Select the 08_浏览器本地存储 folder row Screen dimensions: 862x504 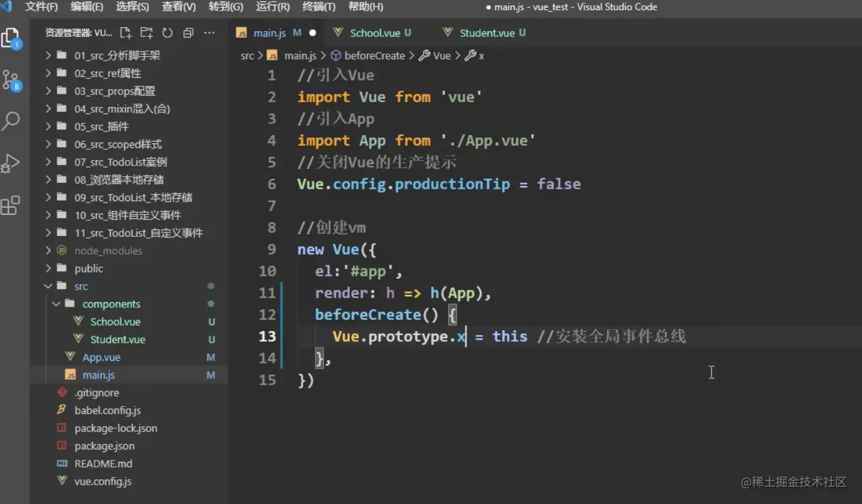[x=129, y=179]
